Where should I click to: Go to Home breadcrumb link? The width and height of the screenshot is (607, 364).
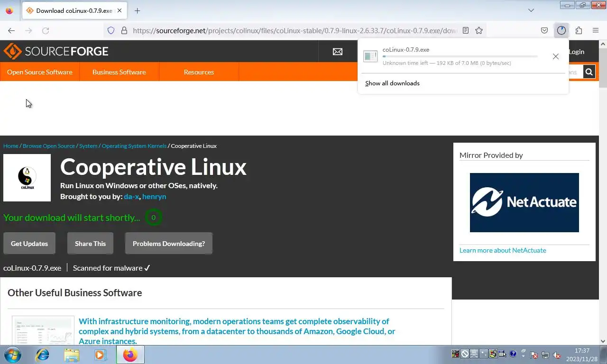point(11,146)
